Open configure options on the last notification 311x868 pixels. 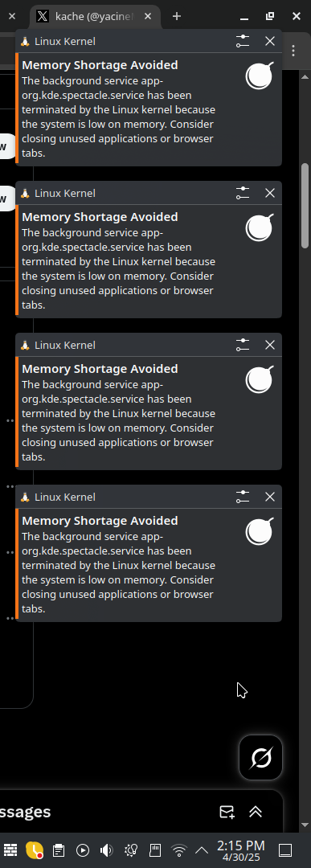243,497
